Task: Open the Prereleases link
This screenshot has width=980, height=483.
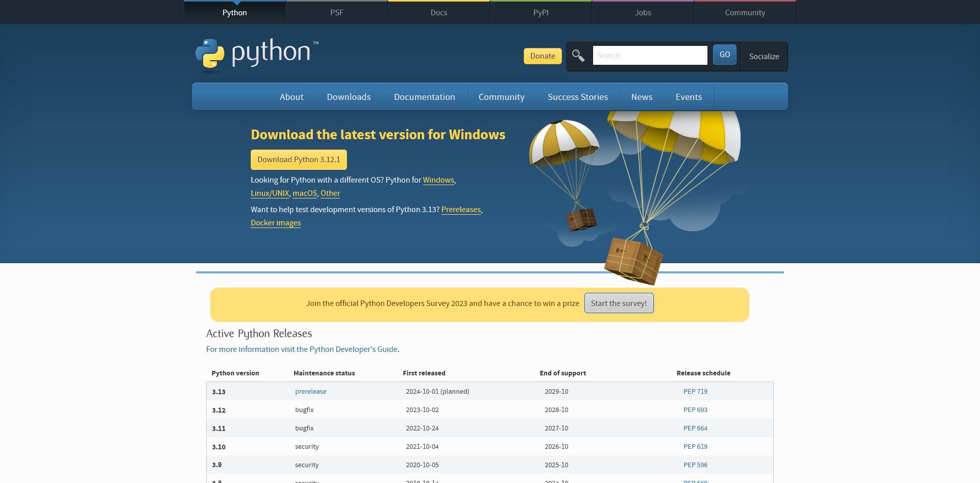Action: pos(461,210)
